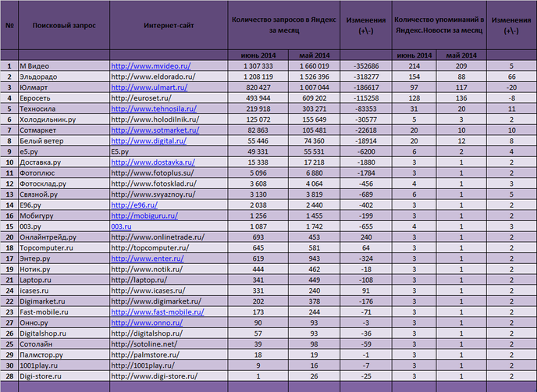Click the cell 'Эльдорадо'

coord(64,77)
